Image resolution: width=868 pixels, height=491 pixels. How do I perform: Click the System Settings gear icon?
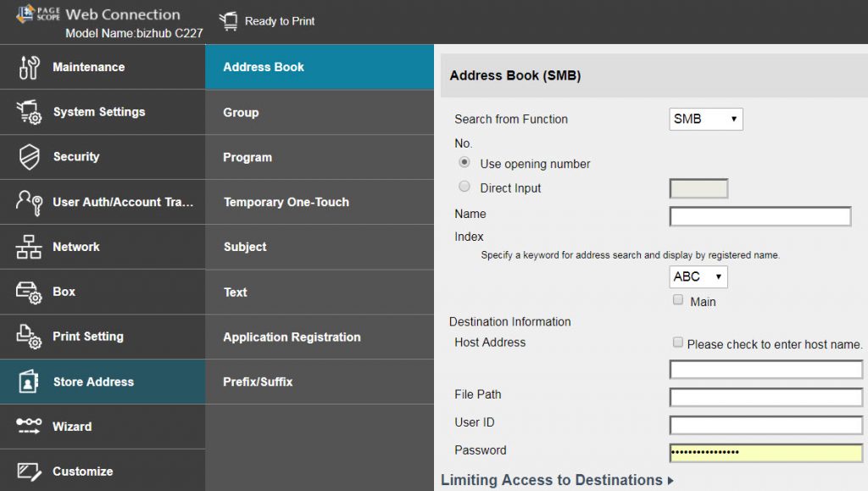(x=29, y=113)
